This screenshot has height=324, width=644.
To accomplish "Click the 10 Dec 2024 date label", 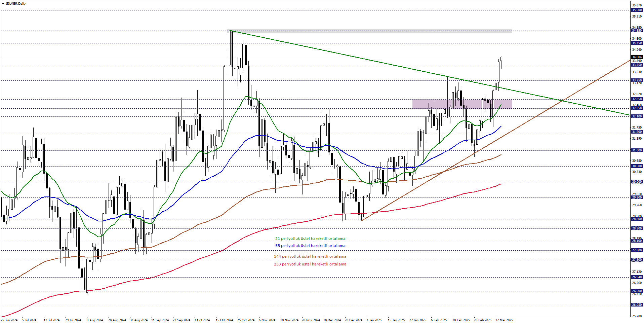I will [332, 320].
